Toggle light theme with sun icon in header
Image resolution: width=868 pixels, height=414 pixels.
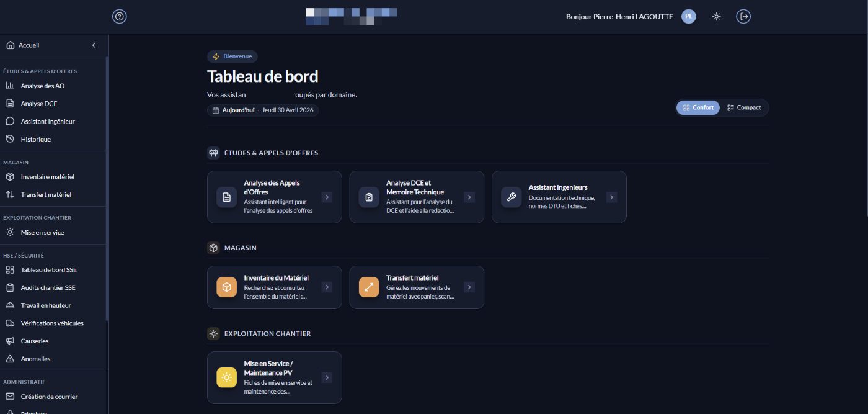point(717,17)
